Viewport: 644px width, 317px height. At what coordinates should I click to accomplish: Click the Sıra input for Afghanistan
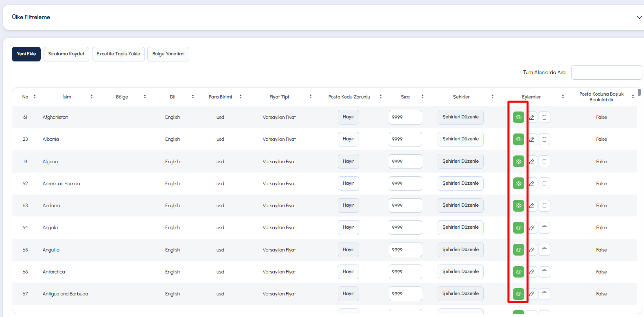coord(405,117)
